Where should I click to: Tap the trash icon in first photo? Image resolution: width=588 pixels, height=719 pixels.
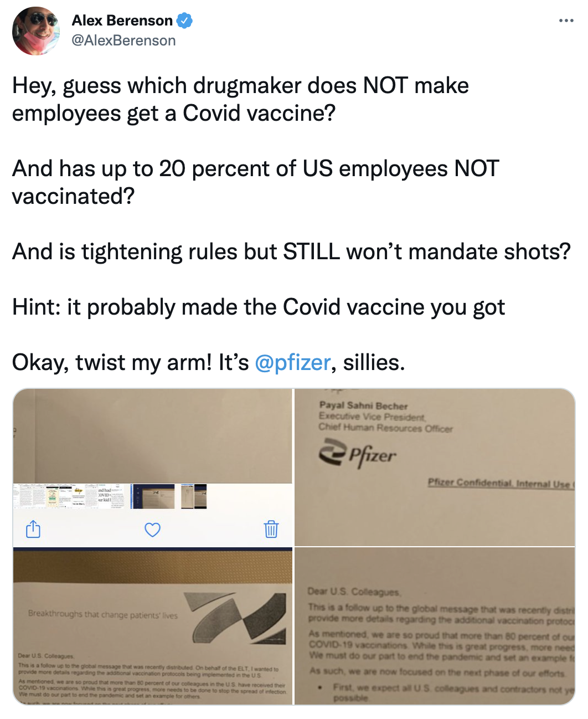pos(271,529)
